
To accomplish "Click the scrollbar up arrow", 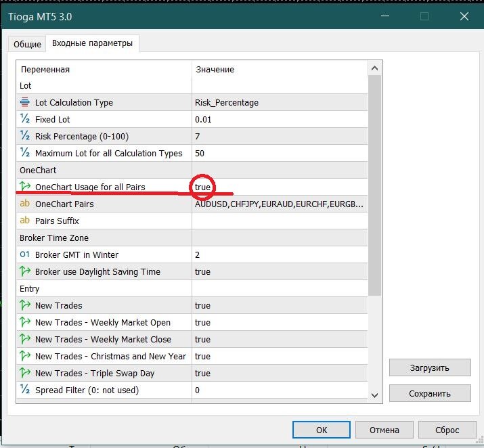I will pyautogui.click(x=375, y=68).
